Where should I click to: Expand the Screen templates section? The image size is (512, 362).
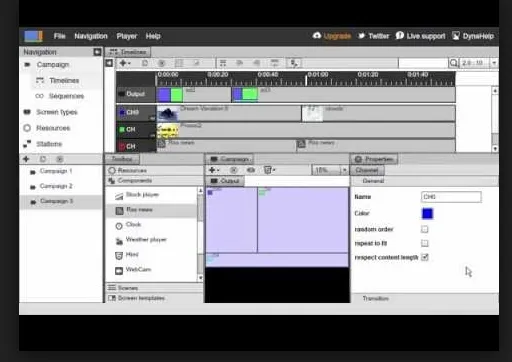coord(154,298)
